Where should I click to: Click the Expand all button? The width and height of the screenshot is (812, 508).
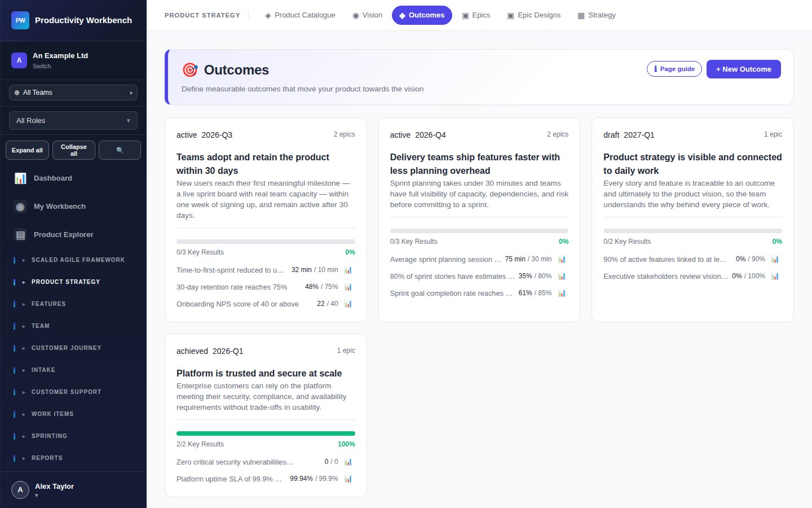pos(27,150)
